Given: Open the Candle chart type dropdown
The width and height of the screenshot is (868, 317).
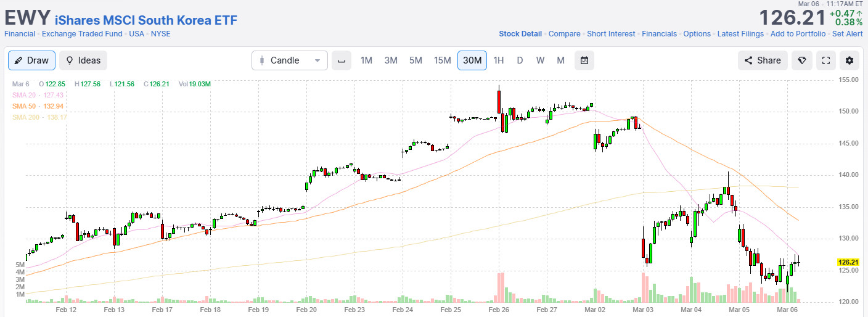Looking at the screenshot, I should pos(290,60).
